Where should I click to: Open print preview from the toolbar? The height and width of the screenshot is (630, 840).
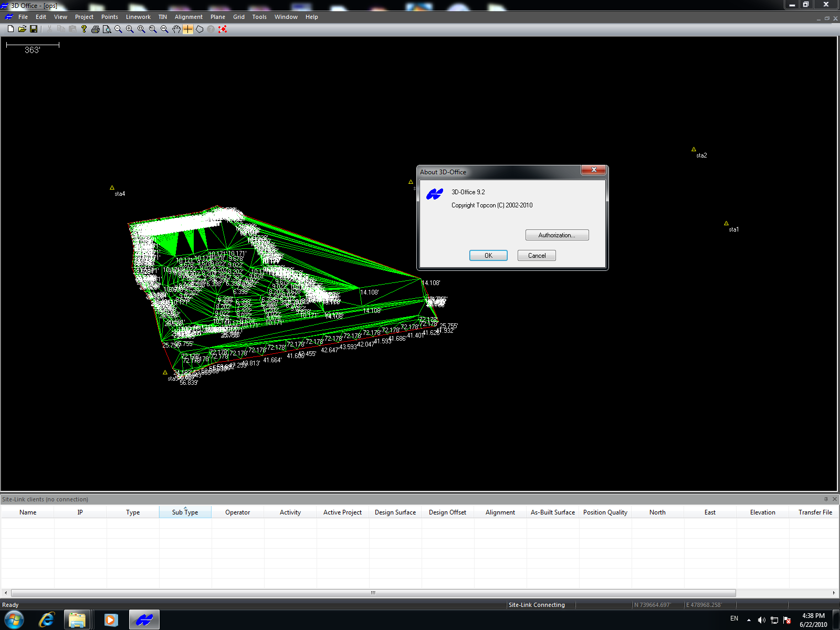pos(107,29)
